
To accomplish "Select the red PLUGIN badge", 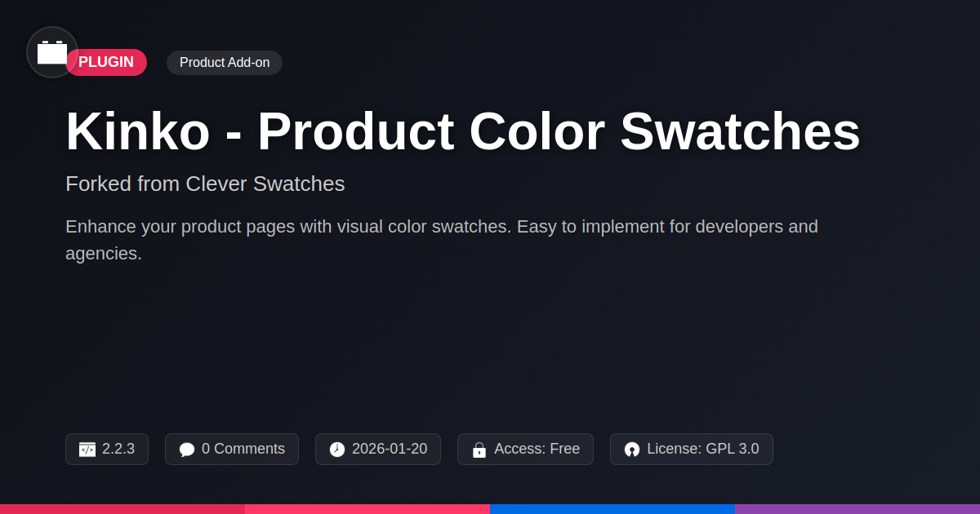I will point(106,62).
